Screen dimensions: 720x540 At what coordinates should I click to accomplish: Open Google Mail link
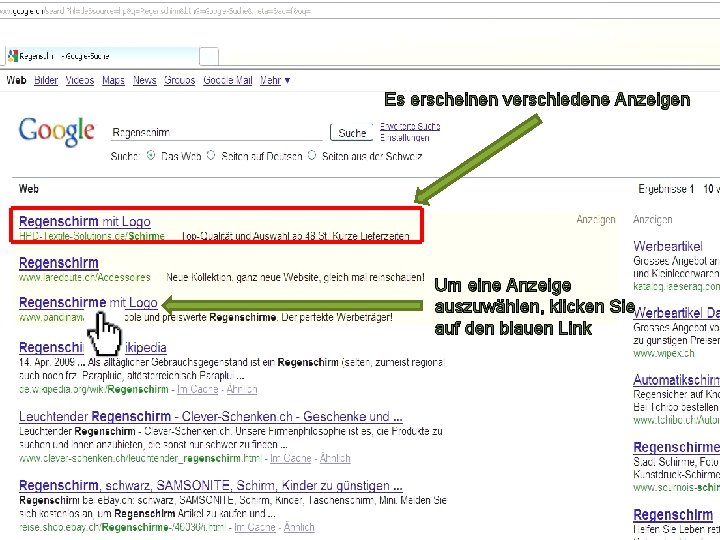click(x=228, y=80)
